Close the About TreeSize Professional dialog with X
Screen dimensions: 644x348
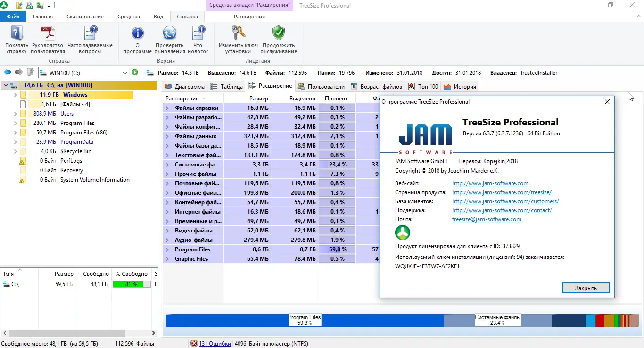tap(607, 102)
